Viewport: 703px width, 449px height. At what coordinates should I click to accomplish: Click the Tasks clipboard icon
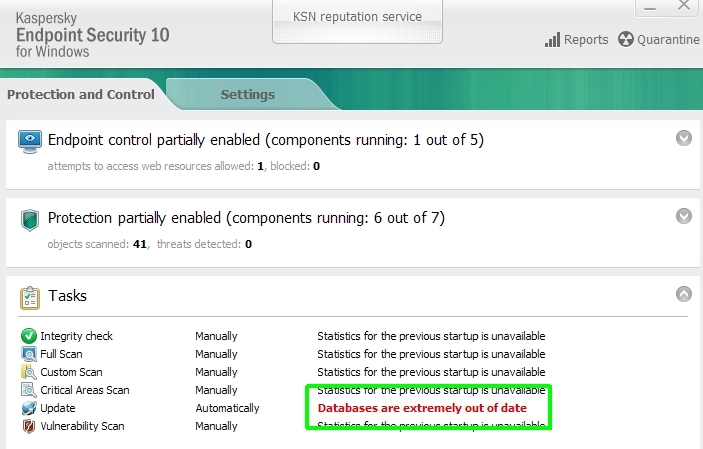(x=30, y=298)
